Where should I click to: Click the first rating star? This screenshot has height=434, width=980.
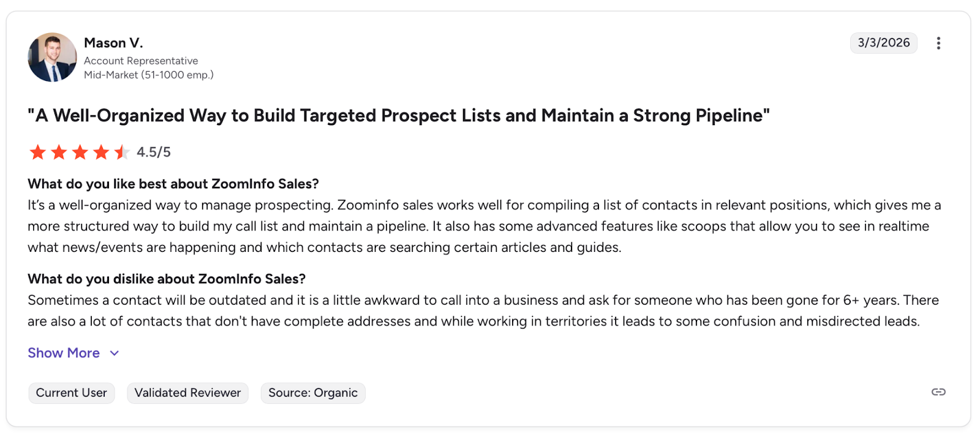38,152
